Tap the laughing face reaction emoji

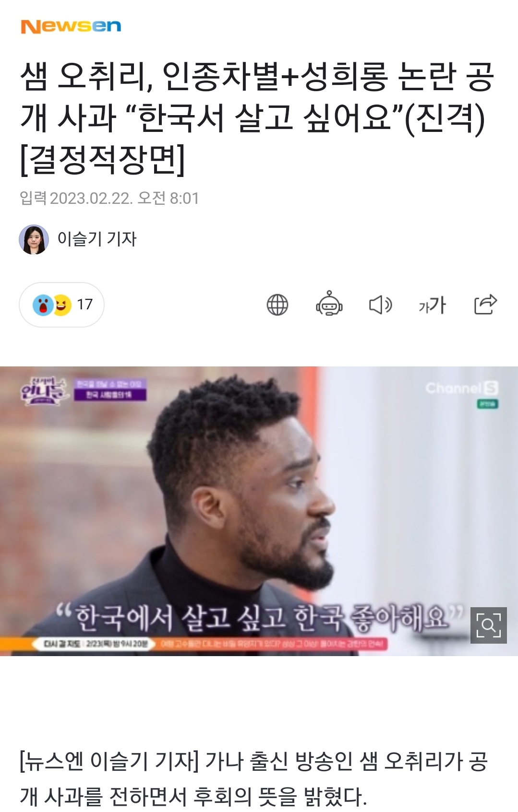pyautogui.click(x=63, y=305)
